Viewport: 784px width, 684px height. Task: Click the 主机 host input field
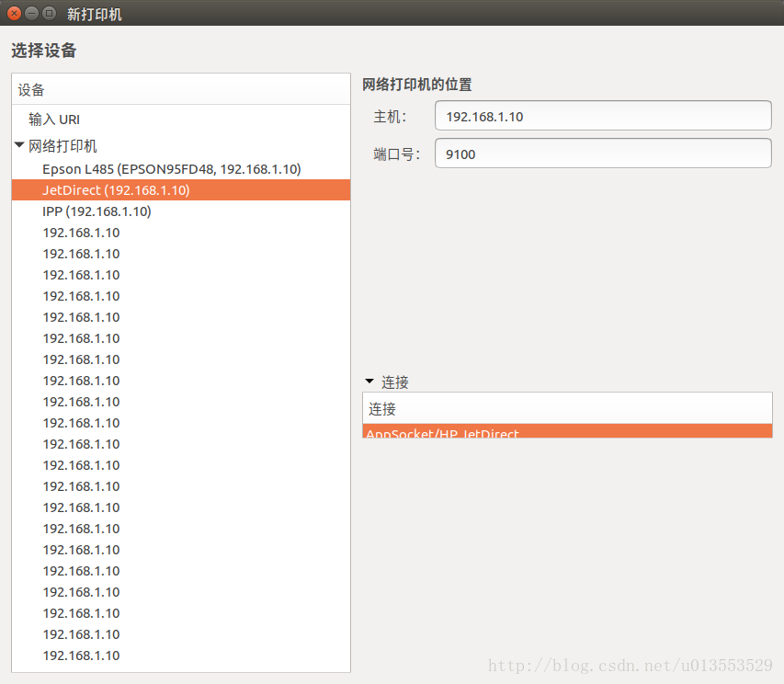602,116
